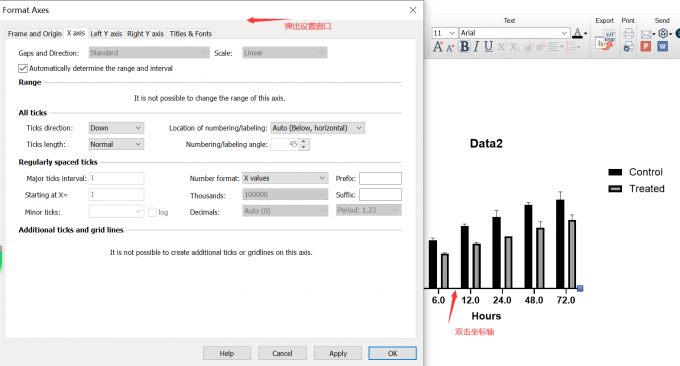Viewport: 680px width, 366px height.
Task: Select the Data2 graph title
Action: tap(486, 144)
